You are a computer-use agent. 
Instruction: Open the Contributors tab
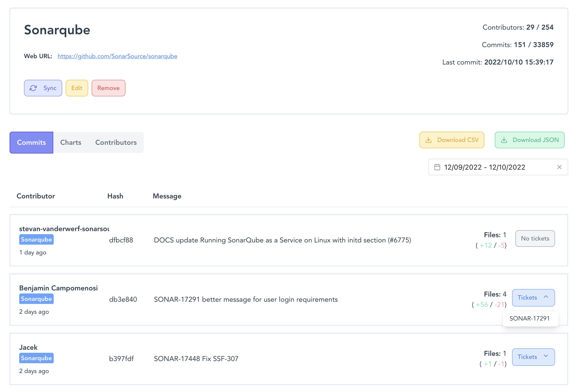[116, 143]
